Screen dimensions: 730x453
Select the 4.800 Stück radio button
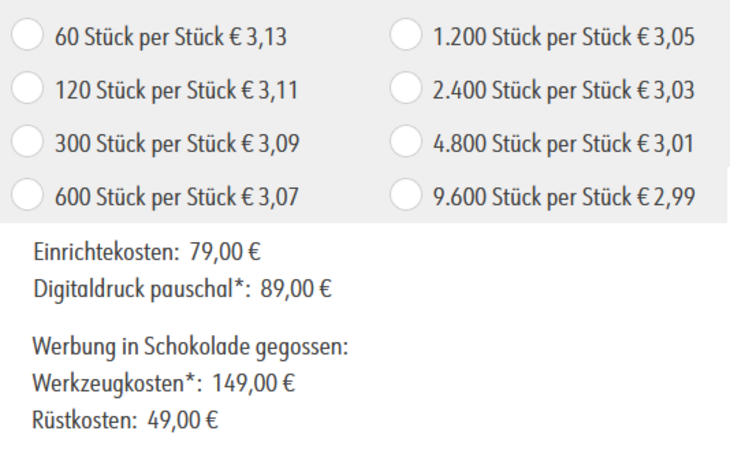click(x=406, y=141)
